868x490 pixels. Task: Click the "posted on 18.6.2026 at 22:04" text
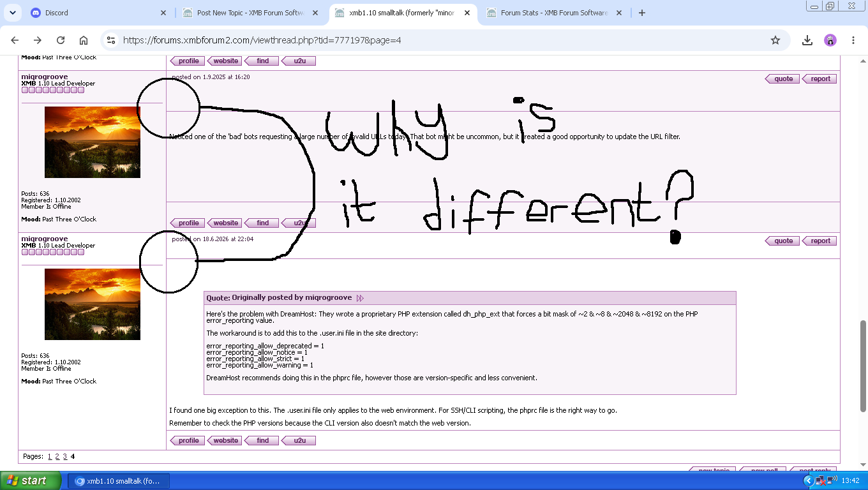coord(213,239)
